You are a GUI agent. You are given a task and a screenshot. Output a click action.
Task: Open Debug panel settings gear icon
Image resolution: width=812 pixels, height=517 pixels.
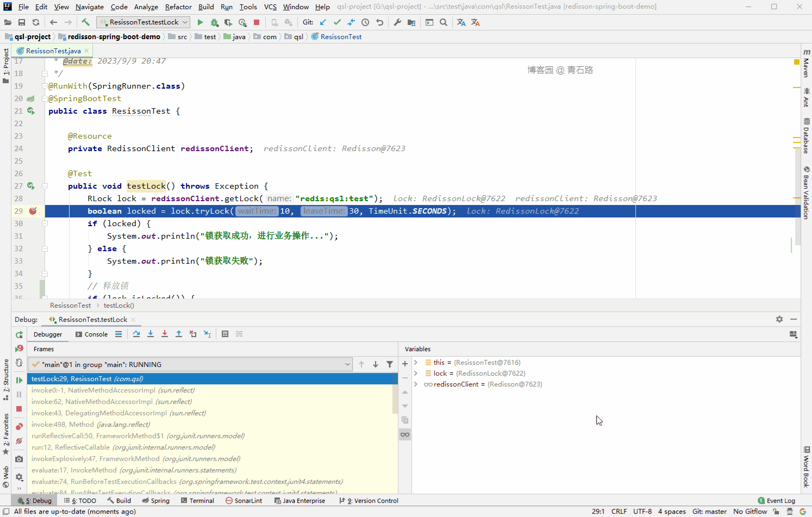[x=779, y=319]
